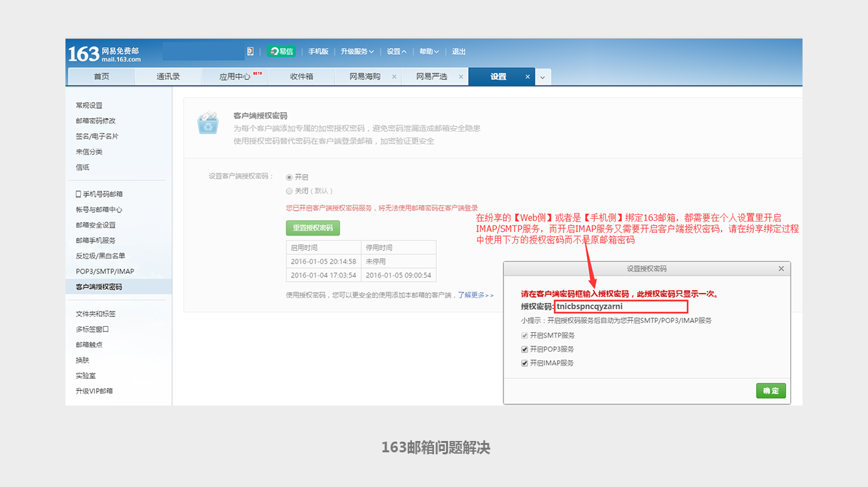Screen dimensions: 868x487
Task: Click the 2016-01-05 09:00:54 stop time cell
Action: (398, 275)
